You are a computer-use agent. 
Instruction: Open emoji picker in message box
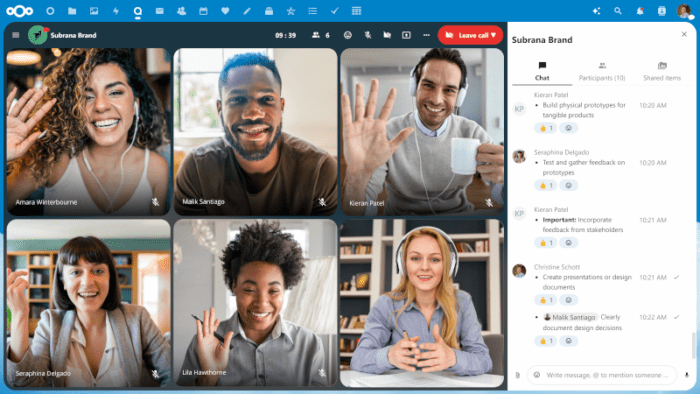click(x=537, y=375)
